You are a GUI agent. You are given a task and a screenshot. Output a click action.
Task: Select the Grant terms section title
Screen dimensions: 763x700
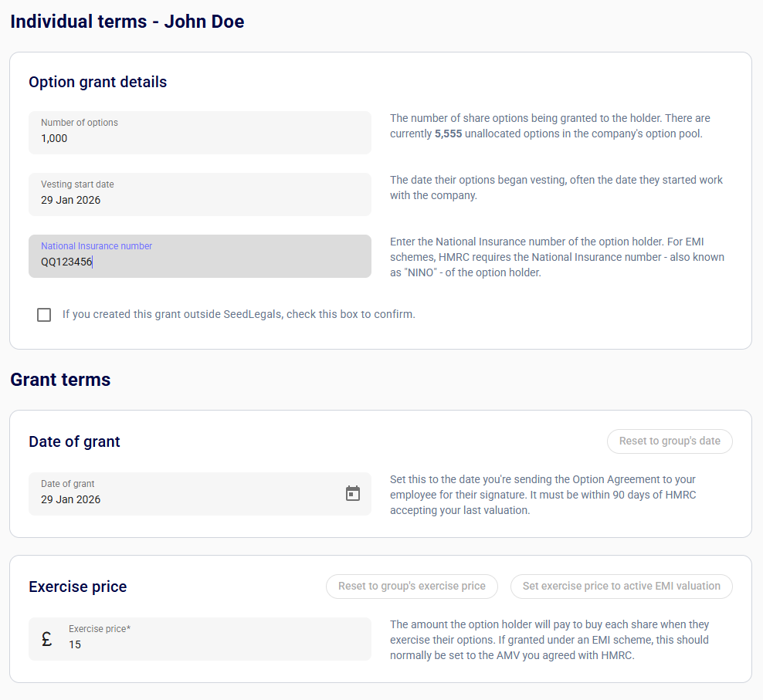click(60, 380)
